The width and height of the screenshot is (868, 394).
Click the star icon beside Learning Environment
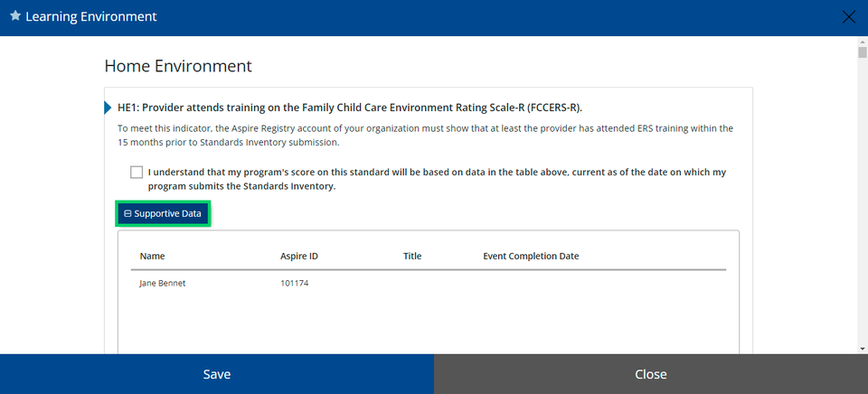point(15,16)
